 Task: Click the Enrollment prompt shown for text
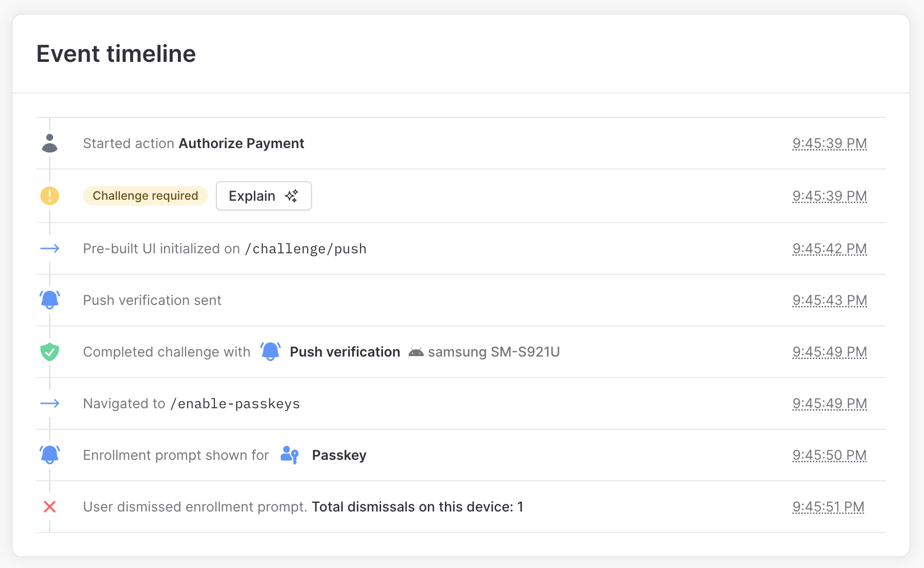click(x=176, y=455)
